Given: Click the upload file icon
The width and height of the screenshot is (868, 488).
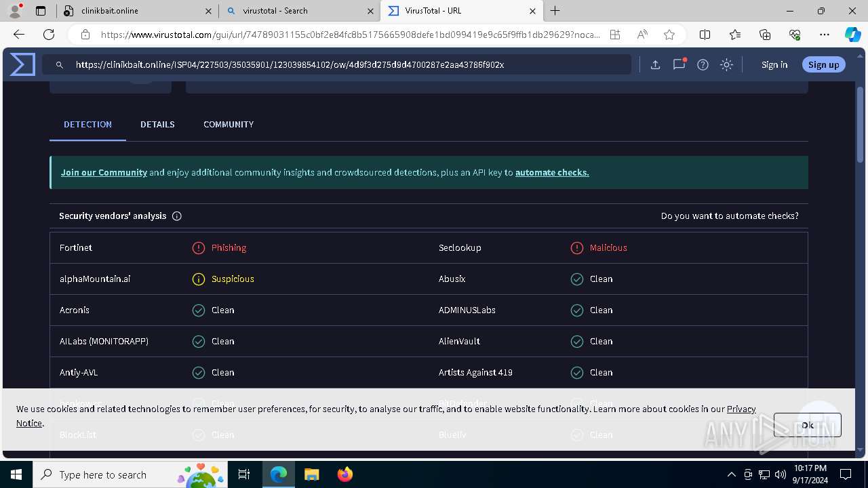Looking at the screenshot, I should pos(655,64).
